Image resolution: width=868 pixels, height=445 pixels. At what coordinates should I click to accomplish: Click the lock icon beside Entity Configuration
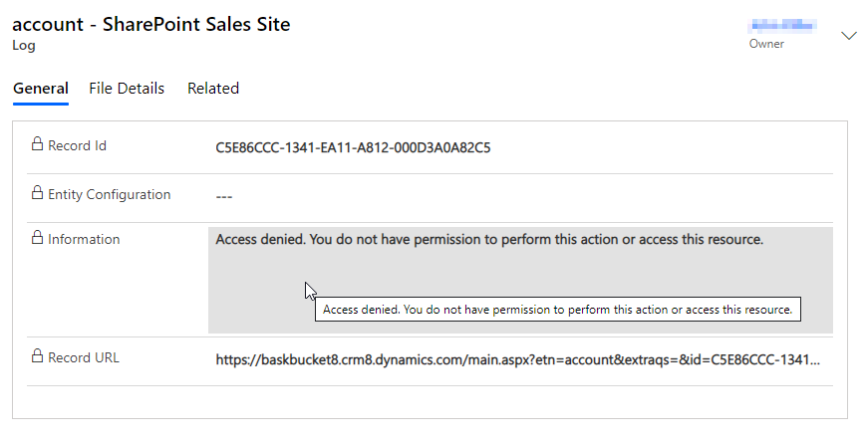click(37, 192)
